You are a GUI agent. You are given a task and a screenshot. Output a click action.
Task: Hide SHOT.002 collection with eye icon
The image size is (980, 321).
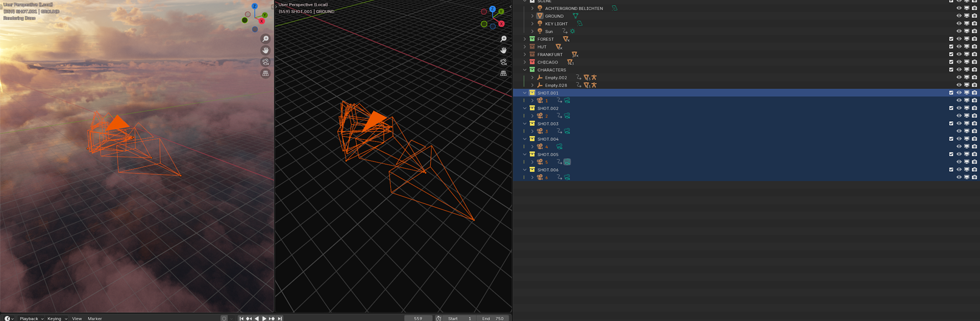[x=959, y=108]
